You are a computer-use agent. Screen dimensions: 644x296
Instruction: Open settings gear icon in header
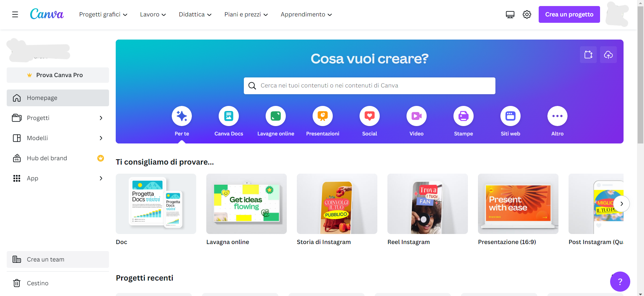[x=527, y=14]
